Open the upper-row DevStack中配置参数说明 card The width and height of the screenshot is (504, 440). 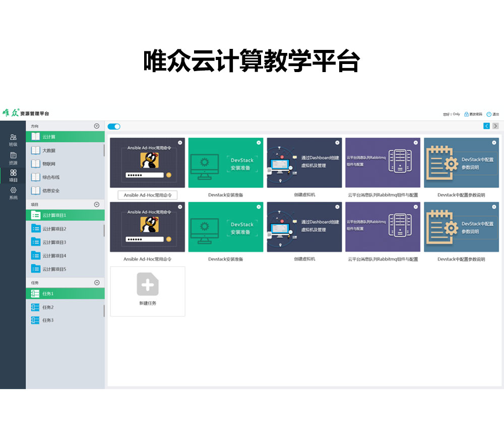coord(462,163)
